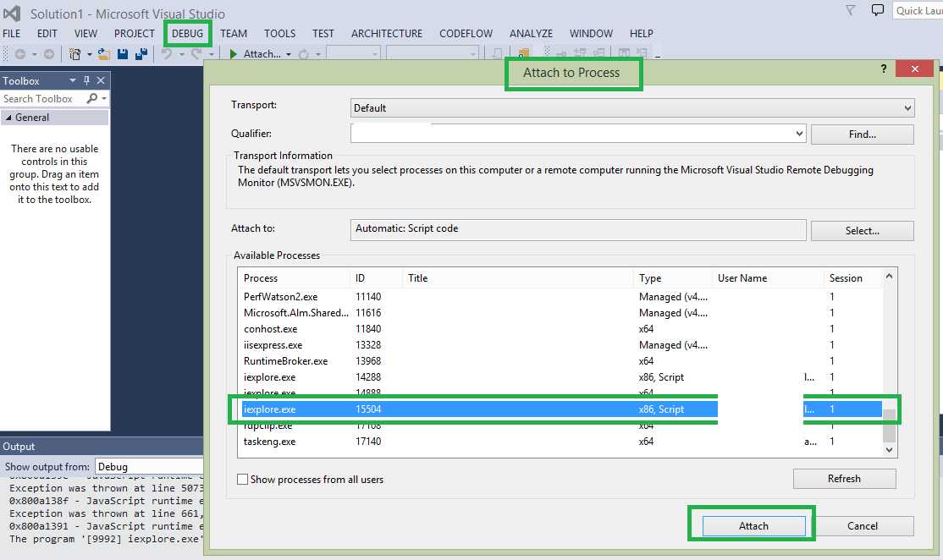Open the feedback speech bubble icon
The width and height of the screenshot is (943, 560).
(x=878, y=10)
